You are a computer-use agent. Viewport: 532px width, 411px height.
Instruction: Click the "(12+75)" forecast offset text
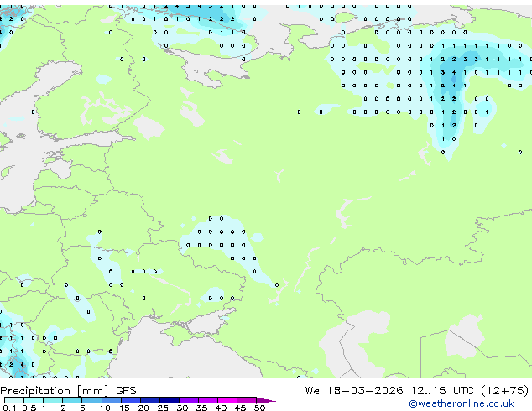[x=505, y=391]
